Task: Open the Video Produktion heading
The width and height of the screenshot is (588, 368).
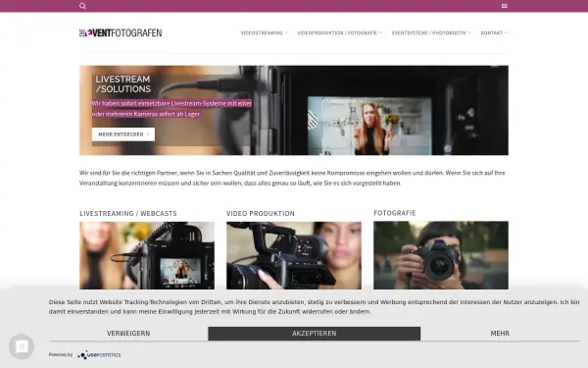Action: [x=261, y=213]
